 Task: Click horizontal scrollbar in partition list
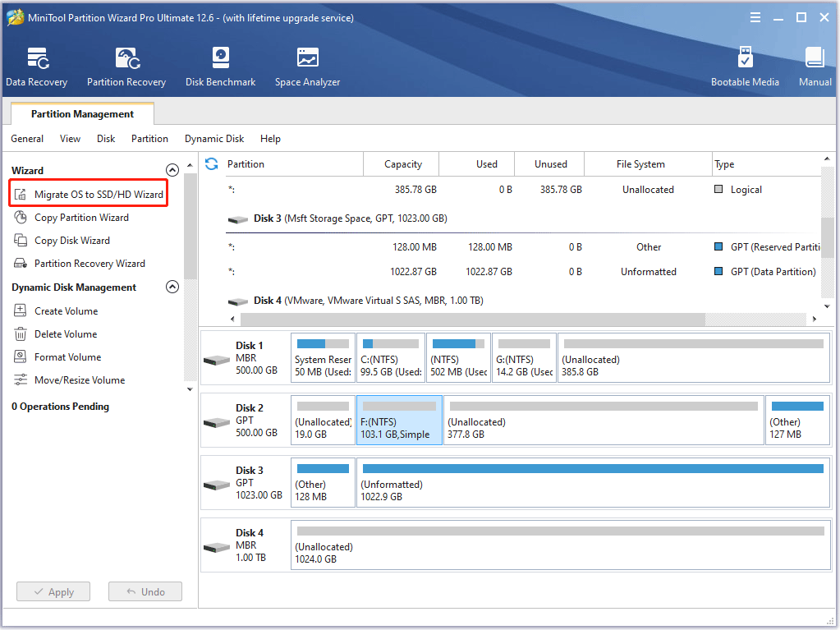tap(472, 319)
